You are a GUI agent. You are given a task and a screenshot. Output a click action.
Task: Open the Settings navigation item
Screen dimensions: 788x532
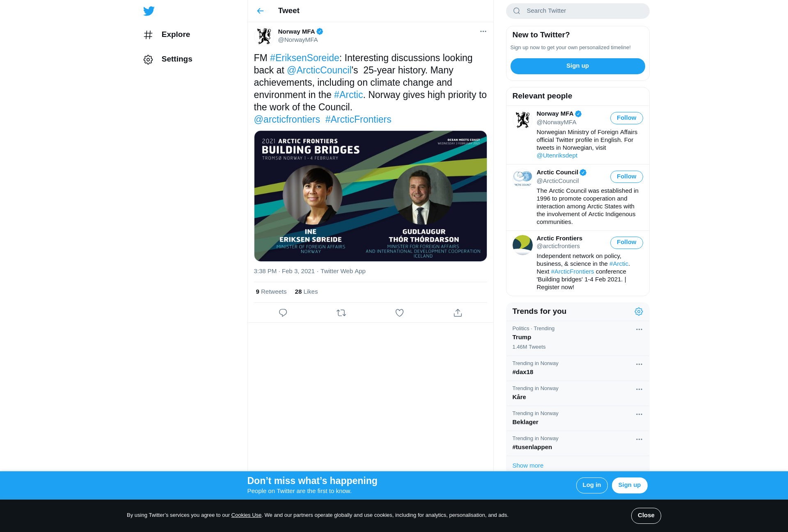point(176,59)
